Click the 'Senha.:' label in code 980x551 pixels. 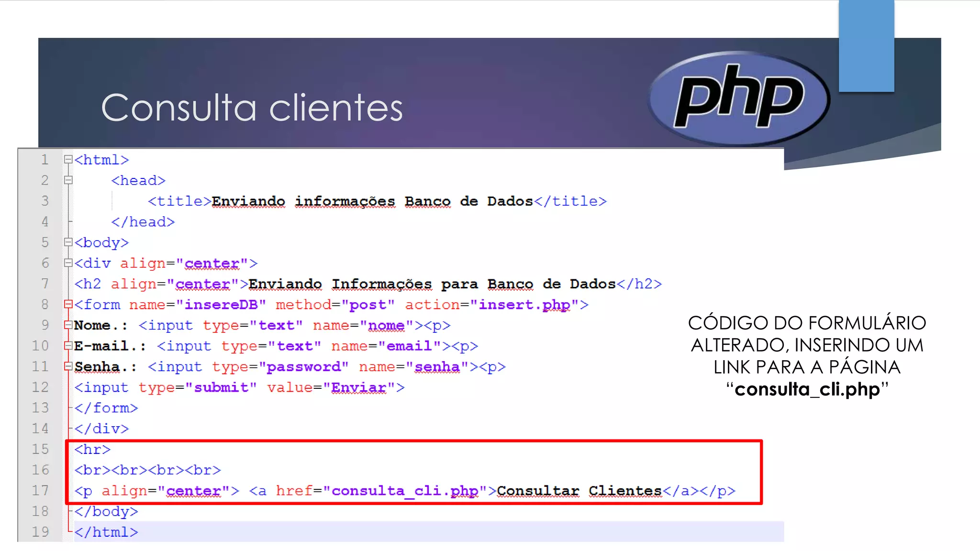[x=105, y=367]
